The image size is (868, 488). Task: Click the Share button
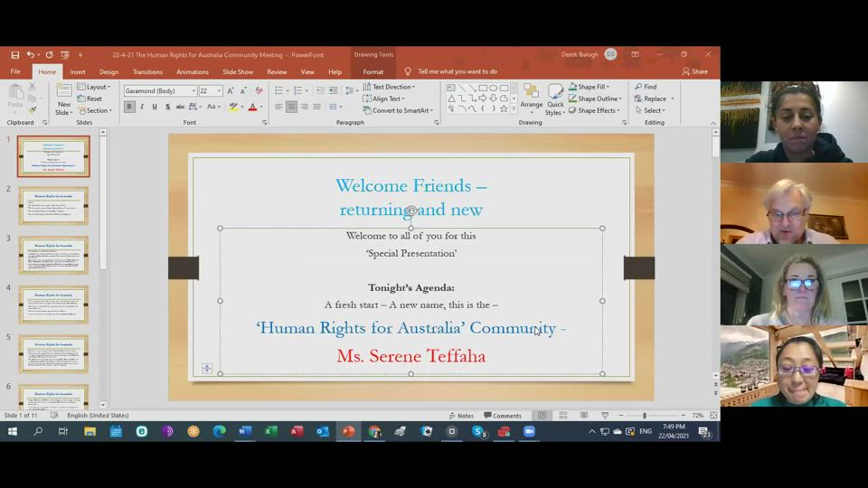(x=694, y=71)
